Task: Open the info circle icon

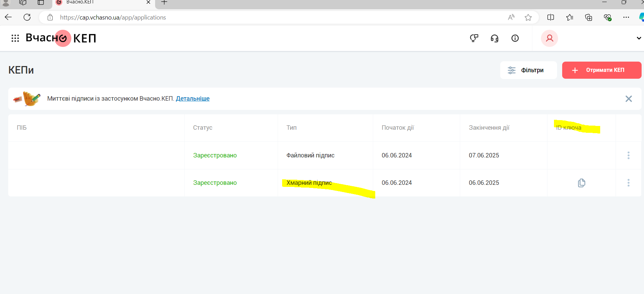Action: click(x=515, y=38)
